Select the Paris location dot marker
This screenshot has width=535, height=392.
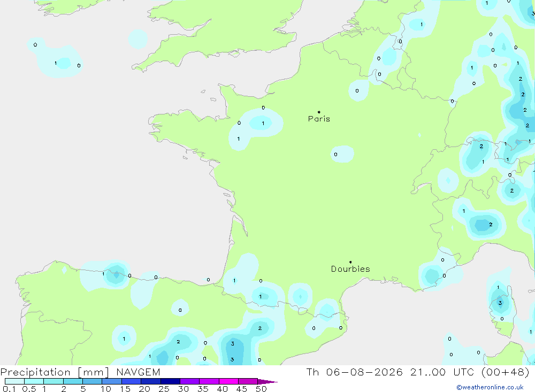click(x=319, y=112)
